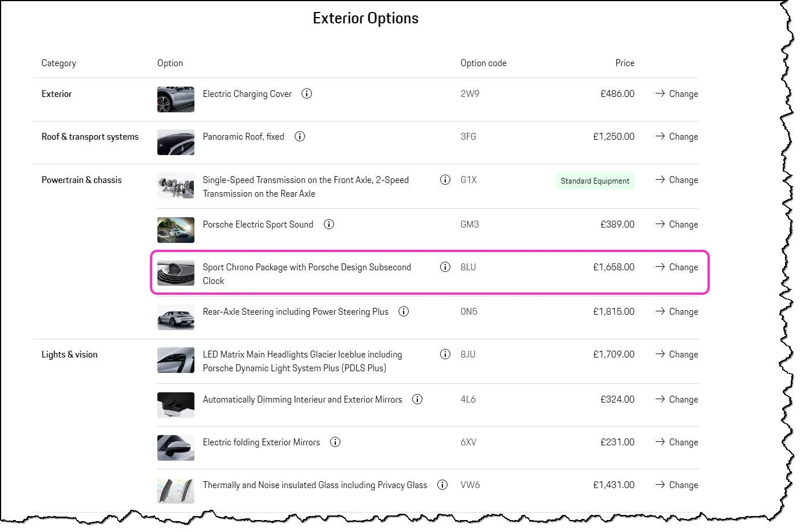Select option code 2W9
Viewport: 801px width, 532px height.
470,94
